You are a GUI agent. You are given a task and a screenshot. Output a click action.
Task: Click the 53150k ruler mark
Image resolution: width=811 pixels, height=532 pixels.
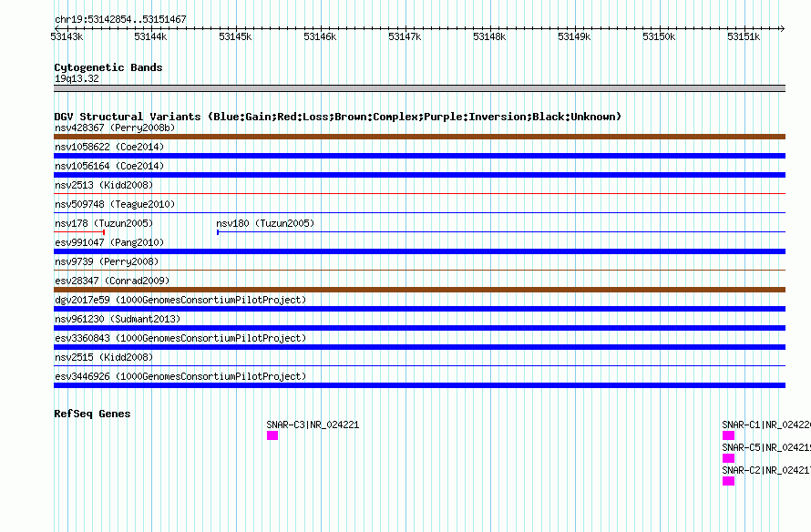tap(659, 36)
